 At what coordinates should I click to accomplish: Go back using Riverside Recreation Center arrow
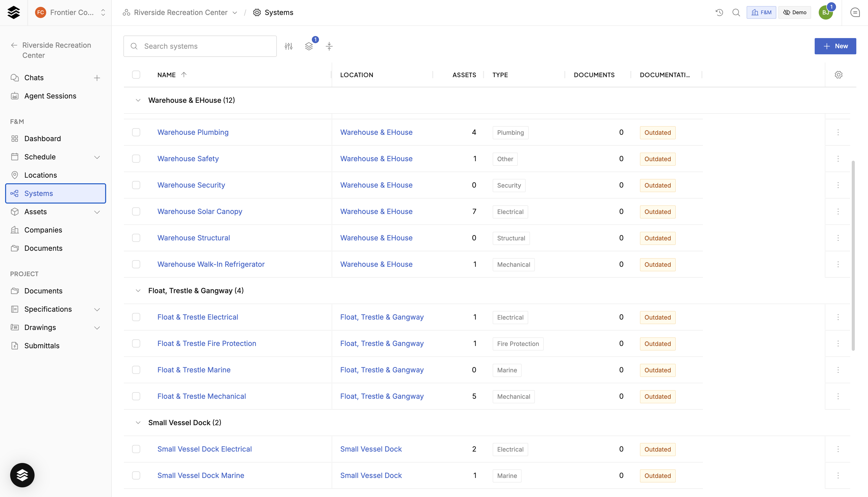click(14, 45)
